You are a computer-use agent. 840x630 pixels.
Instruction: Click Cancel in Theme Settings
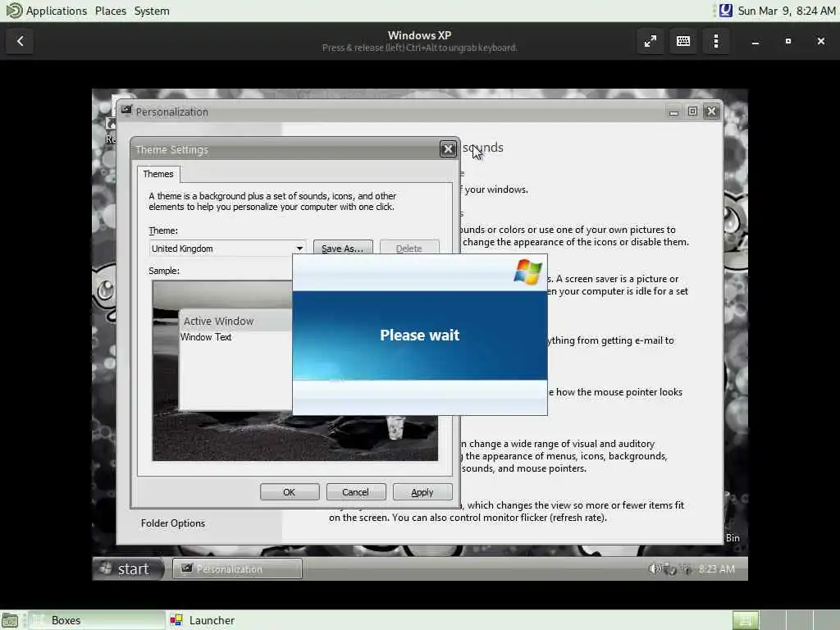(x=356, y=492)
